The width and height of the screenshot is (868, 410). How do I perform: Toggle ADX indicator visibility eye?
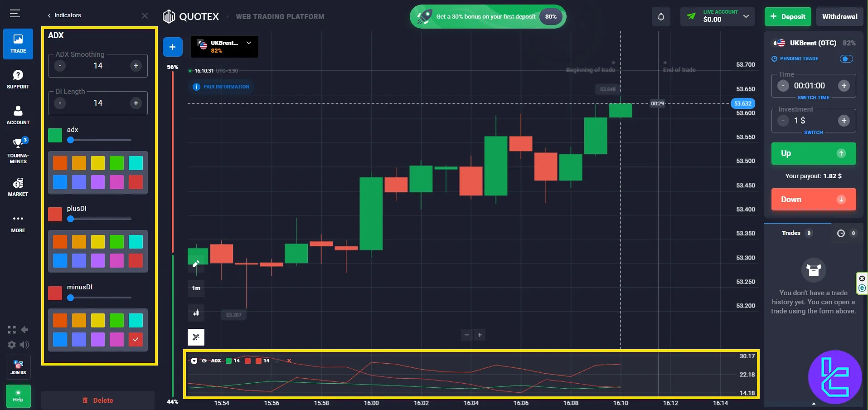pyautogui.click(x=204, y=361)
